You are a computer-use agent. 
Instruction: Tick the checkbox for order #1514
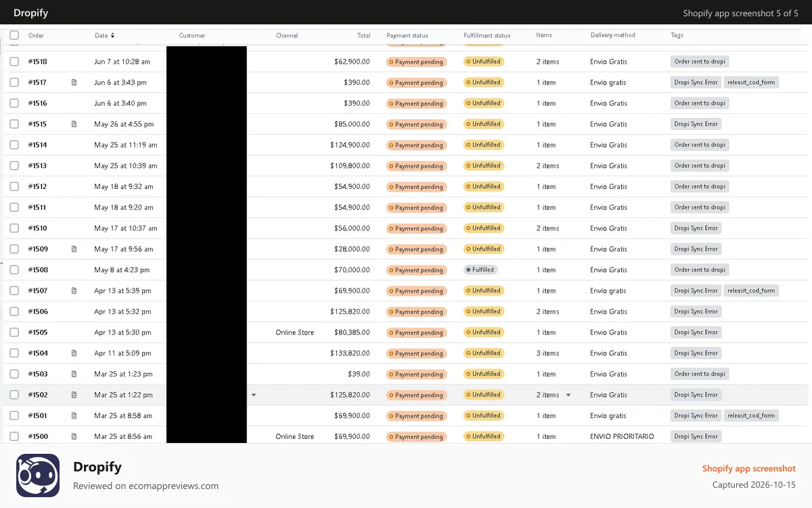[x=14, y=145]
